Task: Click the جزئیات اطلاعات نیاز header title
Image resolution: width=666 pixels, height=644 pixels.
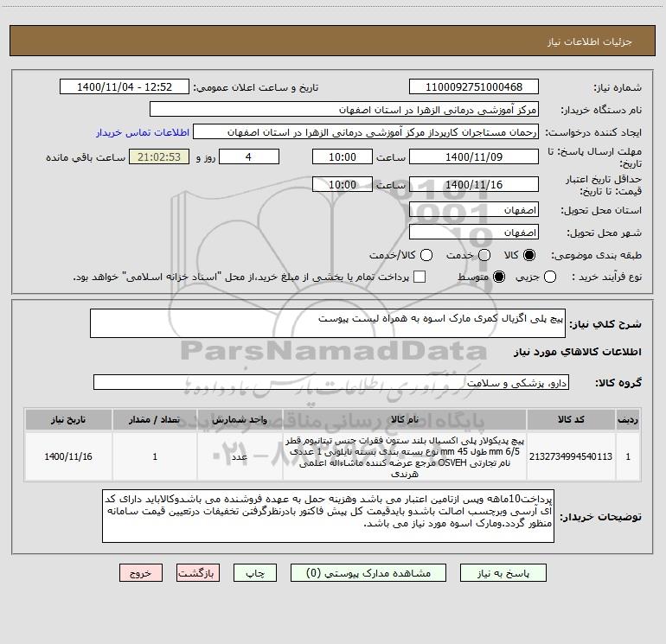Action: click(589, 41)
